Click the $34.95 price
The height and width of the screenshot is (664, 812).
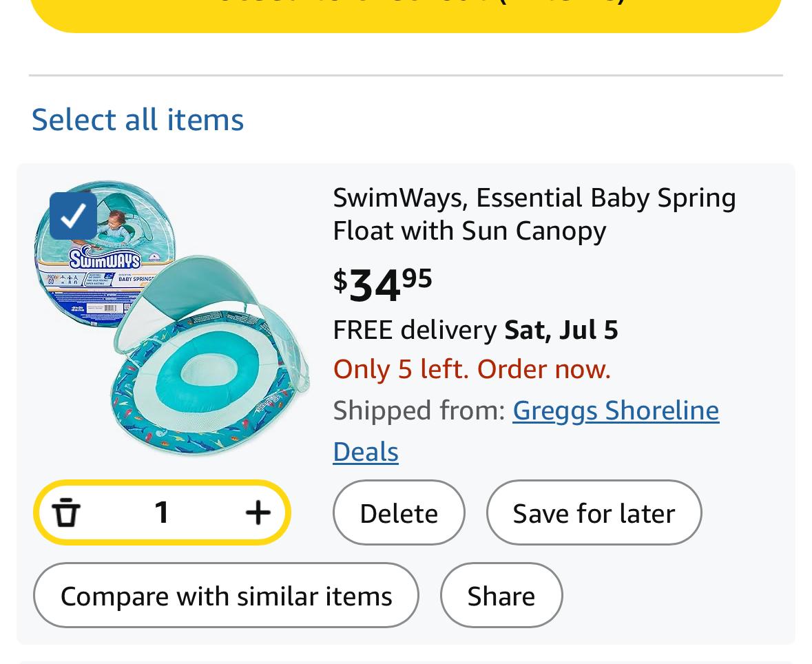tap(383, 283)
